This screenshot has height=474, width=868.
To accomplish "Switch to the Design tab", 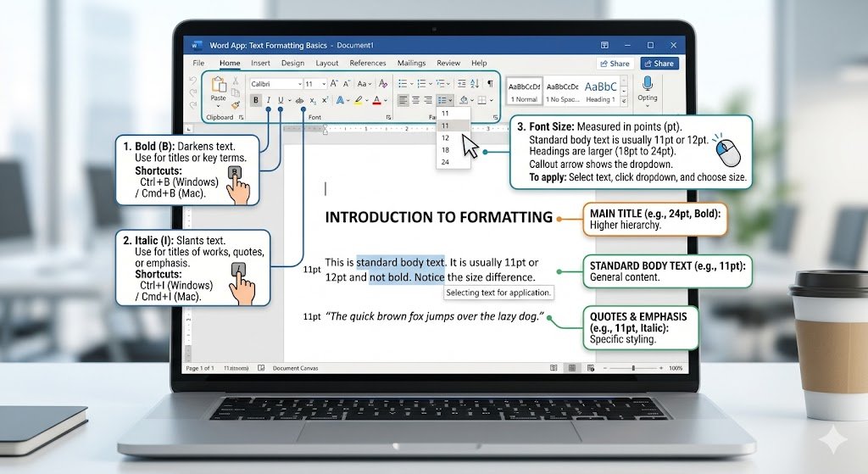I will tap(292, 63).
